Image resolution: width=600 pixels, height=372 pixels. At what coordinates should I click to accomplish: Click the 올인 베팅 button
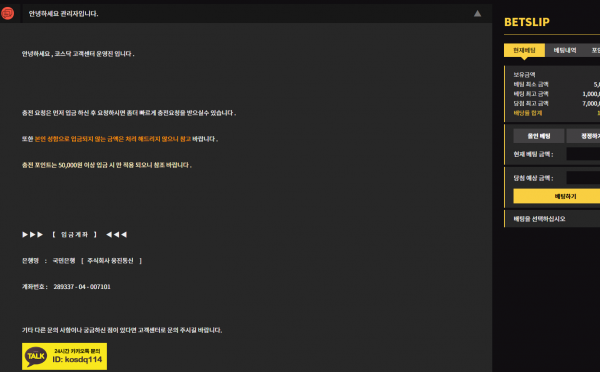coord(539,136)
